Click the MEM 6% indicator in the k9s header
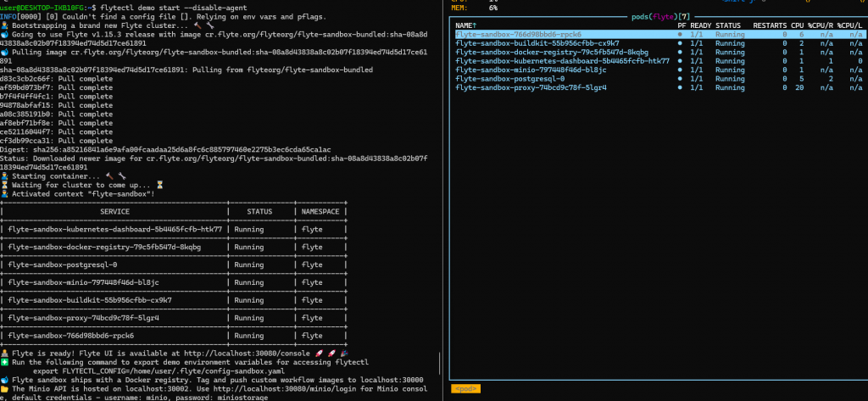The image size is (868, 401). point(475,8)
